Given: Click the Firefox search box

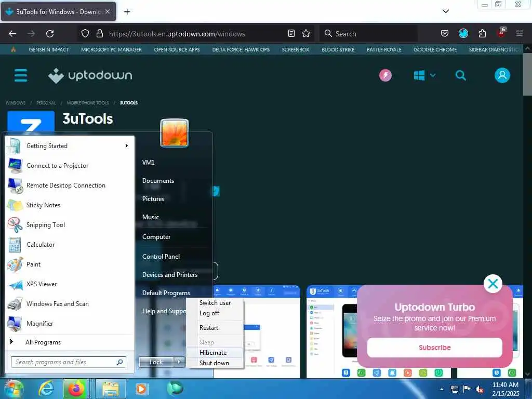Looking at the screenshot, I should [x=368, y=34].
